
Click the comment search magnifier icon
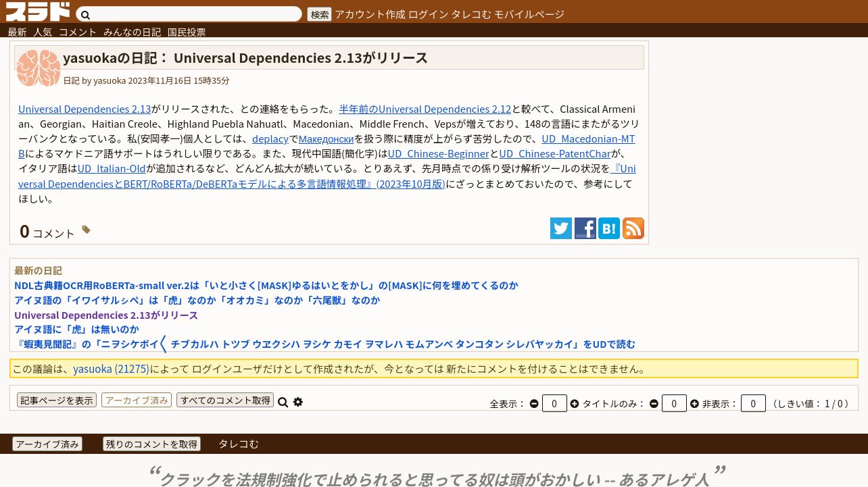coord(283,402)
